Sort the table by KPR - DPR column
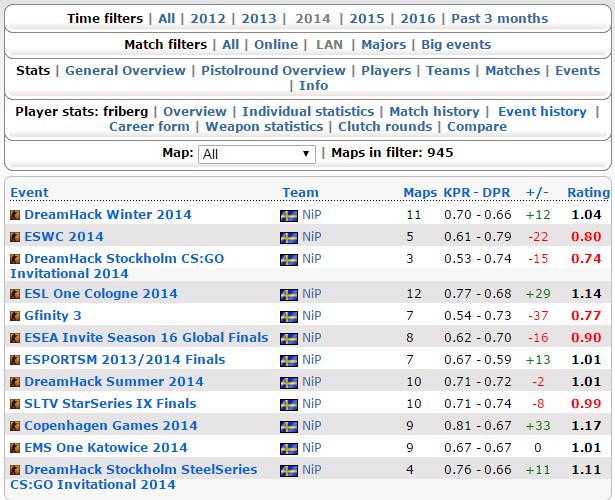The width and height of the screenshot is (615, 500). 477,193
